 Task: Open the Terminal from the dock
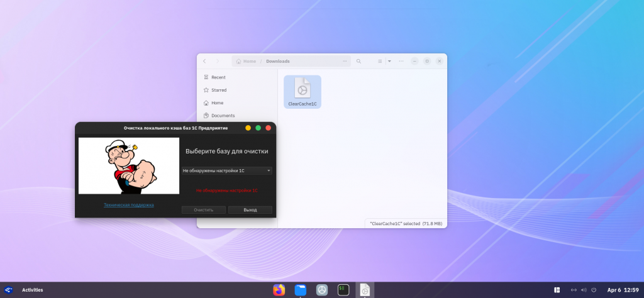tap(343, 290)
